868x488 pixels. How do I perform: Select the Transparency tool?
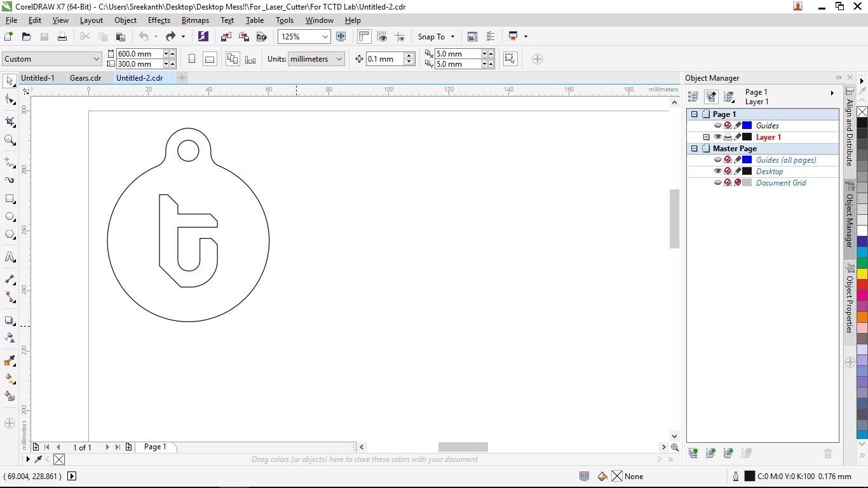[10, 338]
